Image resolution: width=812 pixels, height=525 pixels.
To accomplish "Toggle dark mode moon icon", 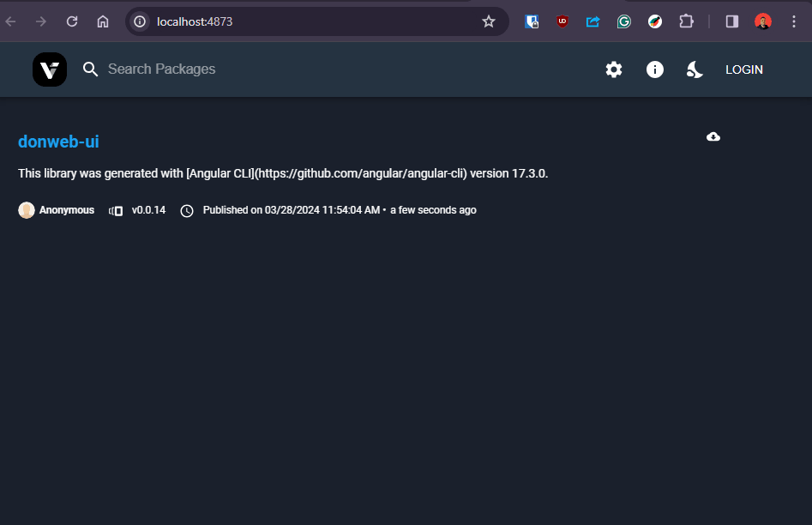I will (x=695, y=69).
